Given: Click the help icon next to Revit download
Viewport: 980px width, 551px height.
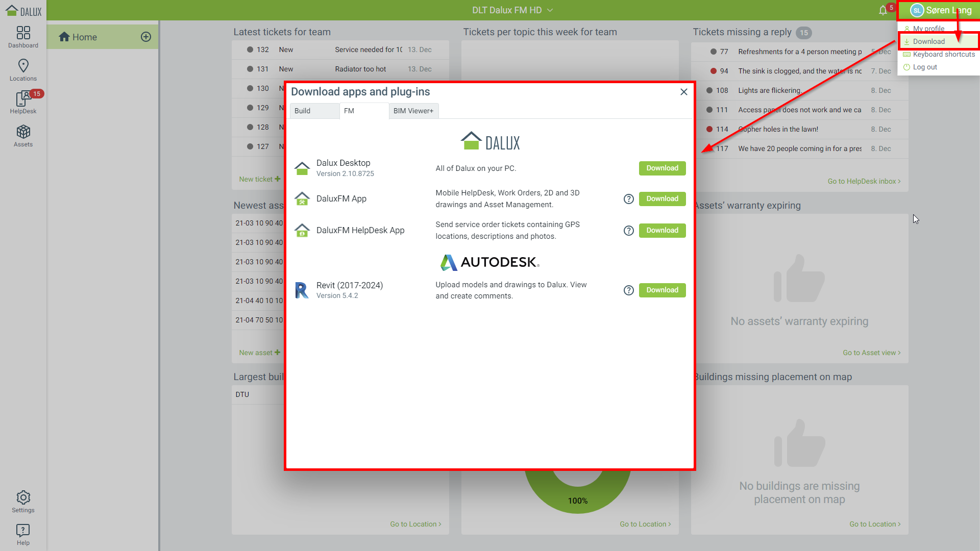Looking at the screenshot, I should (628, 290).
